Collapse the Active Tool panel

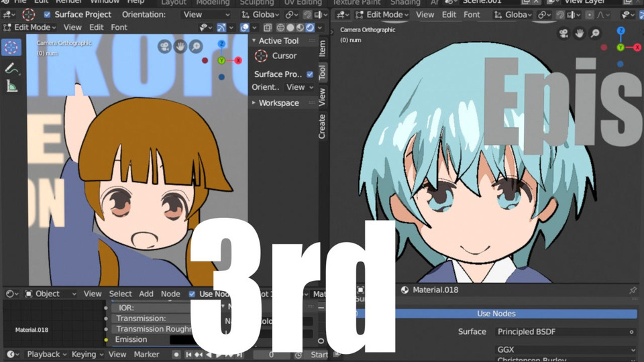[254, 41]
